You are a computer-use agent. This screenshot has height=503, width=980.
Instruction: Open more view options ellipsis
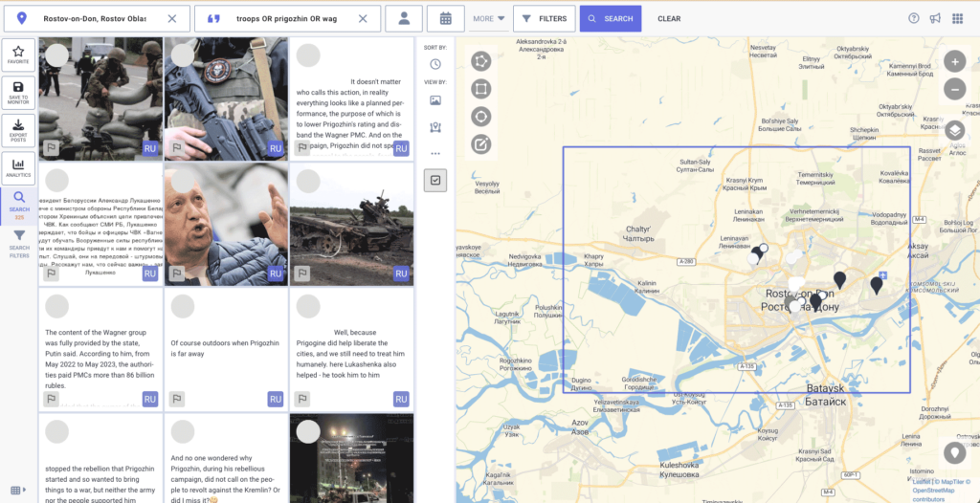coord(435,154)
